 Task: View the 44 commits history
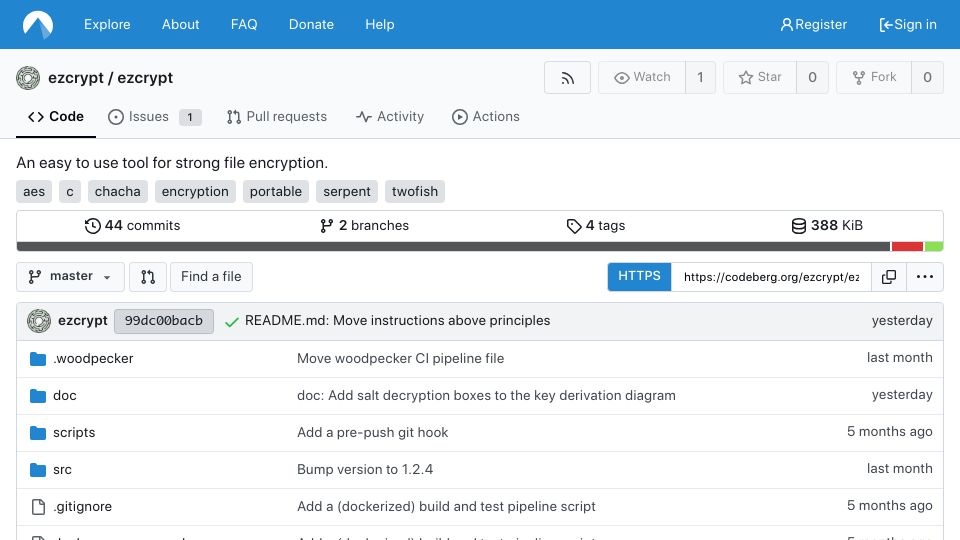coord(132,226)
